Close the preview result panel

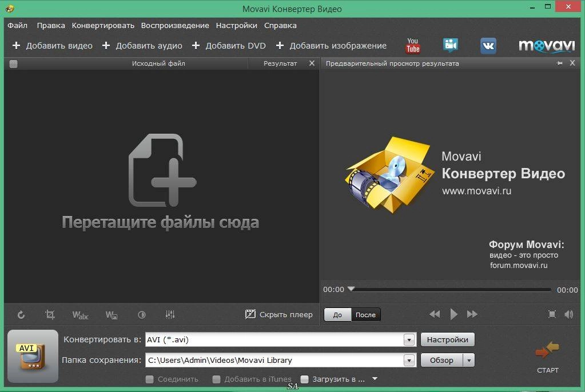tap(572, 63)
